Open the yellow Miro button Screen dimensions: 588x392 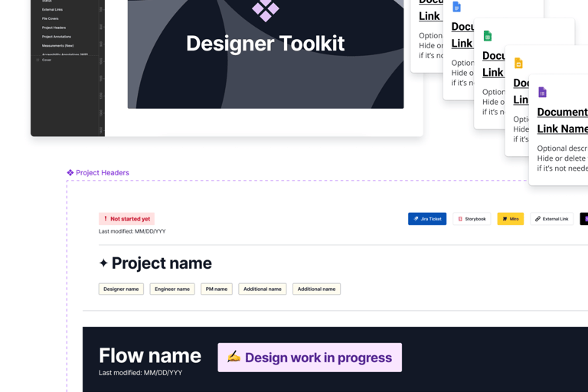click(511, 219)
